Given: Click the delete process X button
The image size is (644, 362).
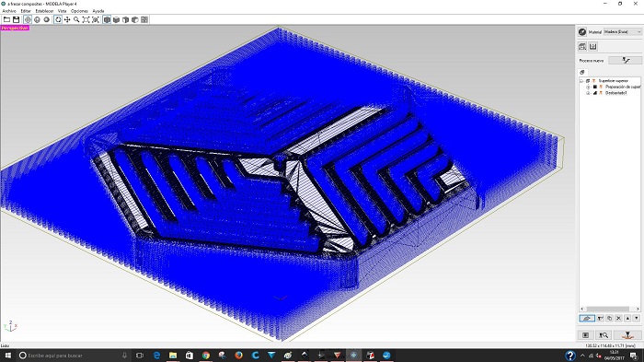Looking at the screenshot, I should pyautogui.click(x=618, y=318).
